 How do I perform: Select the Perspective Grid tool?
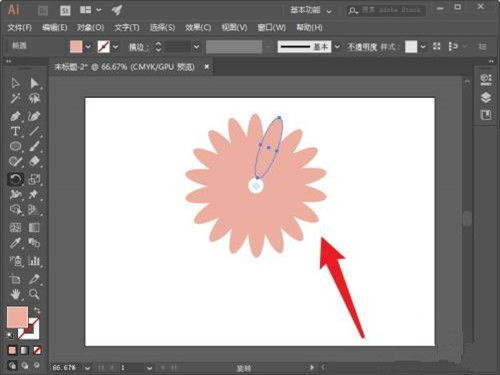pos(34,209)
